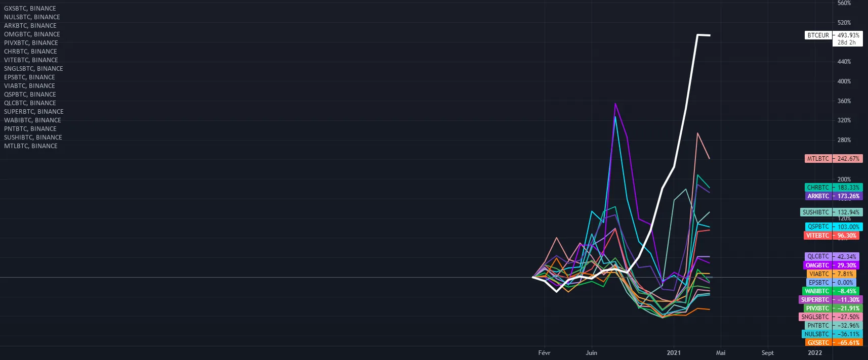Select the SUPERBTC, BINANCE legend entry
Image resolution: width=868 pixels, height=360 pixels.
[x=34, y=112]
